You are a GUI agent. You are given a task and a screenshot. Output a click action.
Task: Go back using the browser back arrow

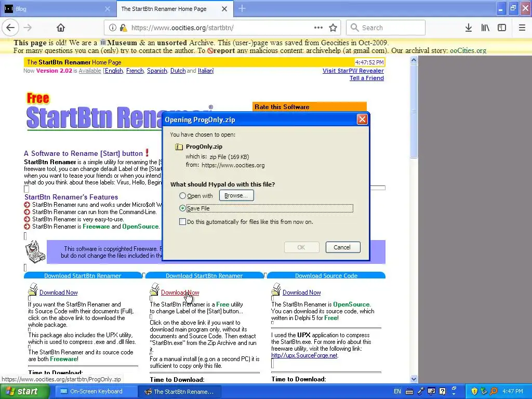(10, 28)
